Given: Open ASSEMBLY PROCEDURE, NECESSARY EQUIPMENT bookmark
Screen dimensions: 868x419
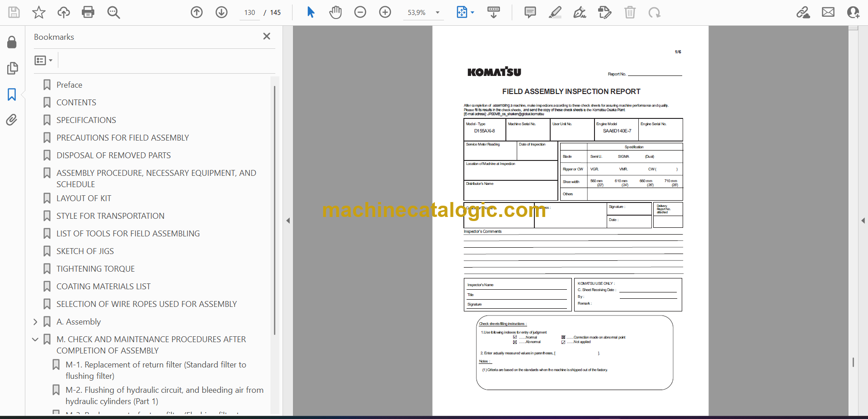Looking at the screenshot, I should [156, 179].
